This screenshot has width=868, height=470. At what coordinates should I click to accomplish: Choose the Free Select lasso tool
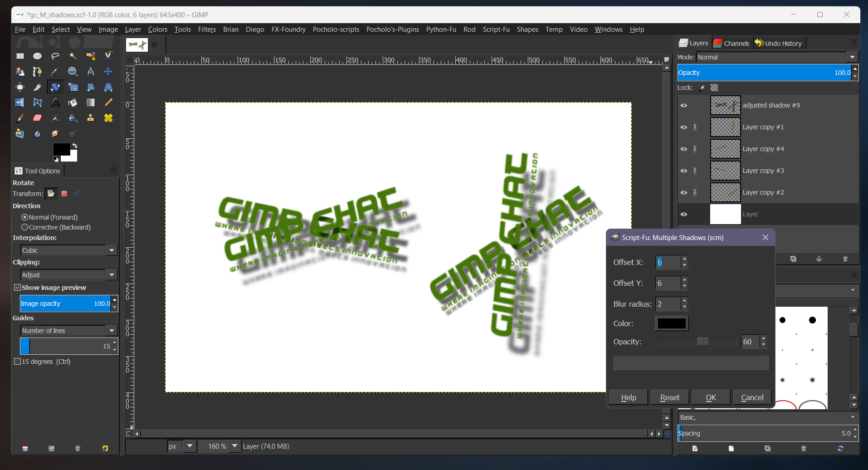(55, 56)
